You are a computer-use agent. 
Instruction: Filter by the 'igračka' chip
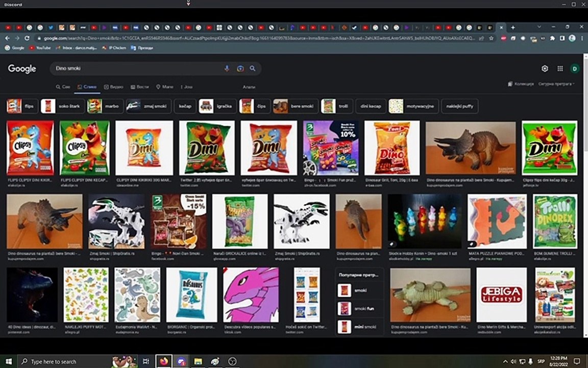point(217,106)
